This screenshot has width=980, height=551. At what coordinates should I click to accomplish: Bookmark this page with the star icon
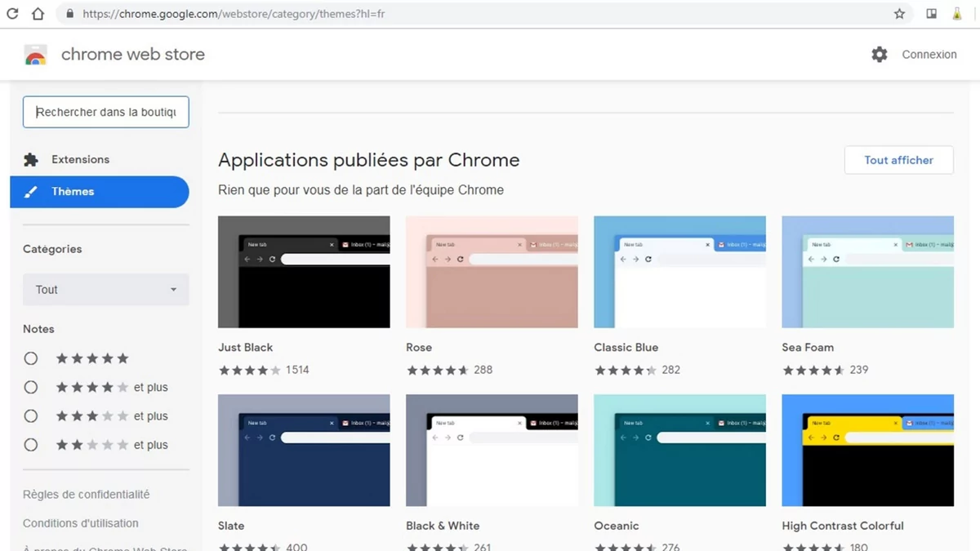(899, 14)
